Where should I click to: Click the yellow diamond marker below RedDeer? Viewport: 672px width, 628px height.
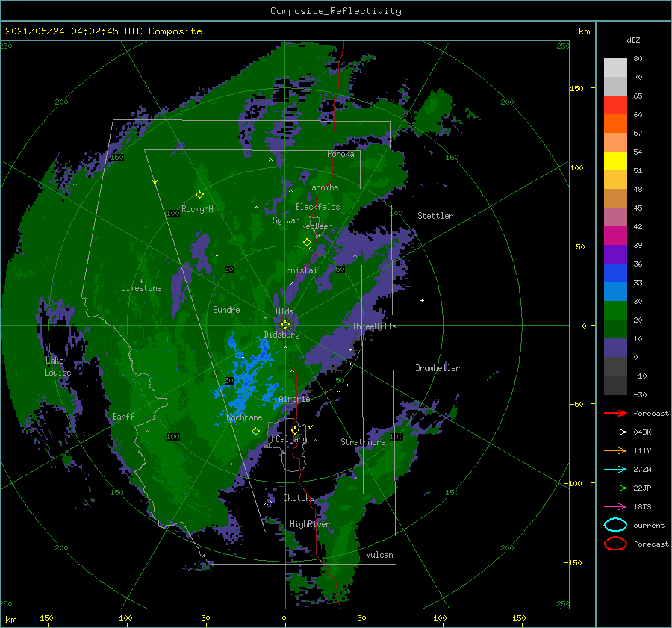click(x=308, y=243)
